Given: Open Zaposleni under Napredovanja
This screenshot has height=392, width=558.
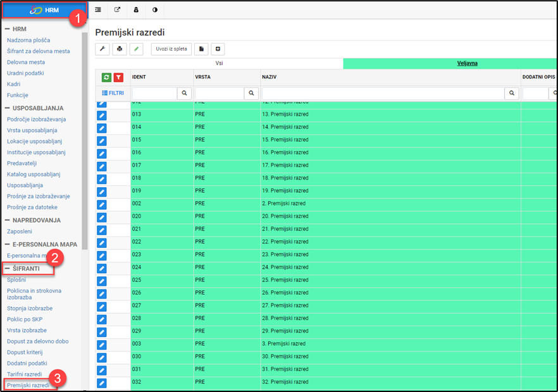Looking at the screenshot, I should (20, 231).
